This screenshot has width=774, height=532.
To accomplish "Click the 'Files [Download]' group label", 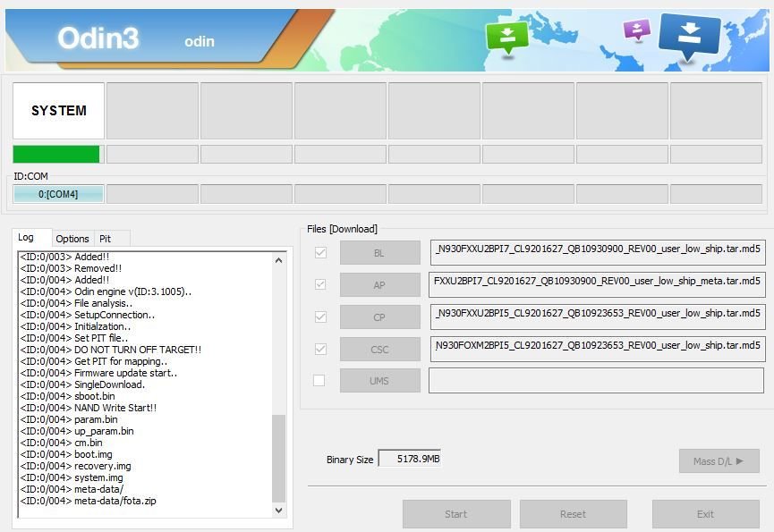I will click(342, 229).
